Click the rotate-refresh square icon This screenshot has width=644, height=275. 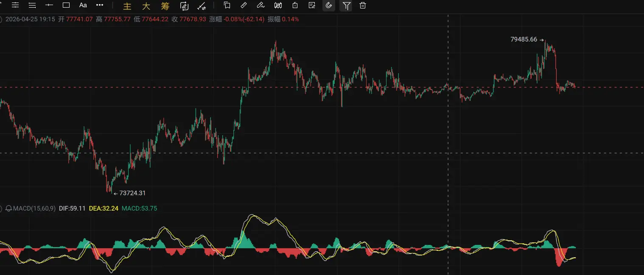tap(184, 6)
